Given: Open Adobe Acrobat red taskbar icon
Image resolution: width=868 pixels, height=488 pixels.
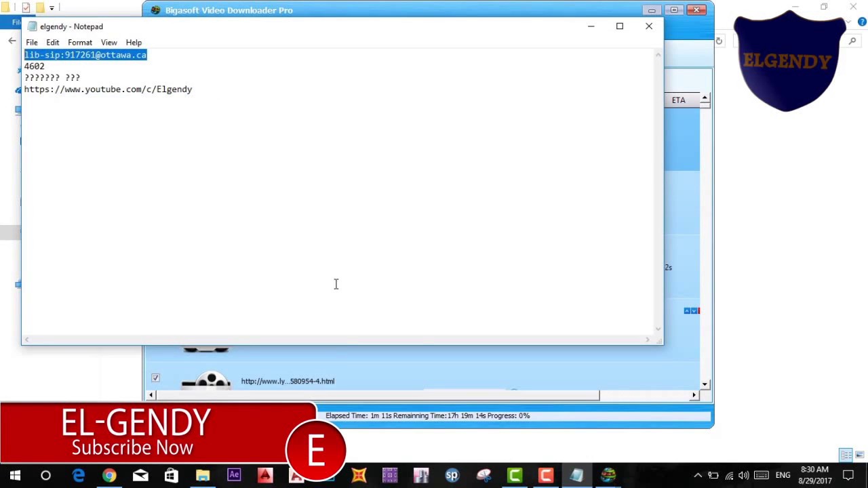Looking at the screenshot, I should pyautogui.click(x=265, y=475).
